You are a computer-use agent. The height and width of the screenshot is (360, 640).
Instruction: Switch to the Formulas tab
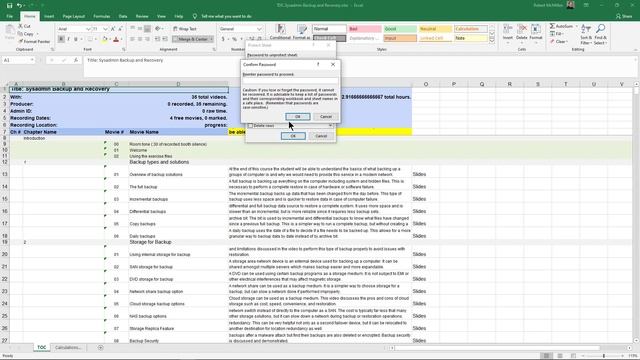point(102,16)
